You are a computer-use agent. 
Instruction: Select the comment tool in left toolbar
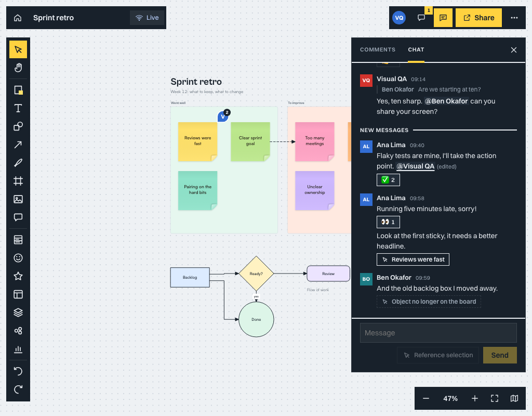click(x=18, y=217)
